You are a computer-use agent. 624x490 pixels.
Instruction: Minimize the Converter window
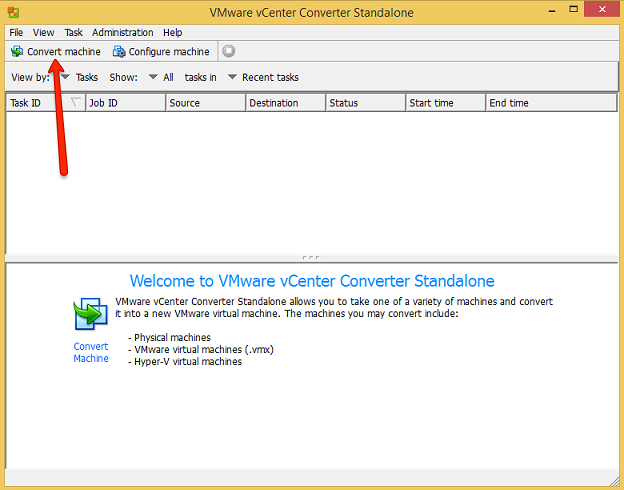click(552, 10)
